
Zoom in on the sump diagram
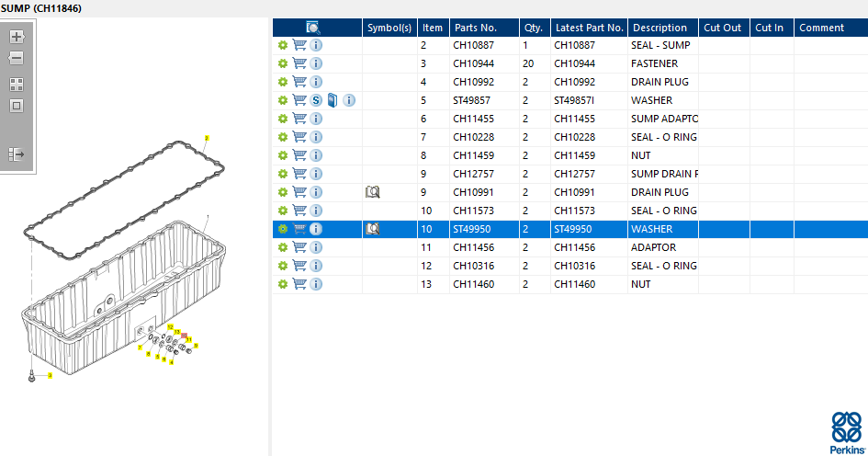(x=17, y=37)
